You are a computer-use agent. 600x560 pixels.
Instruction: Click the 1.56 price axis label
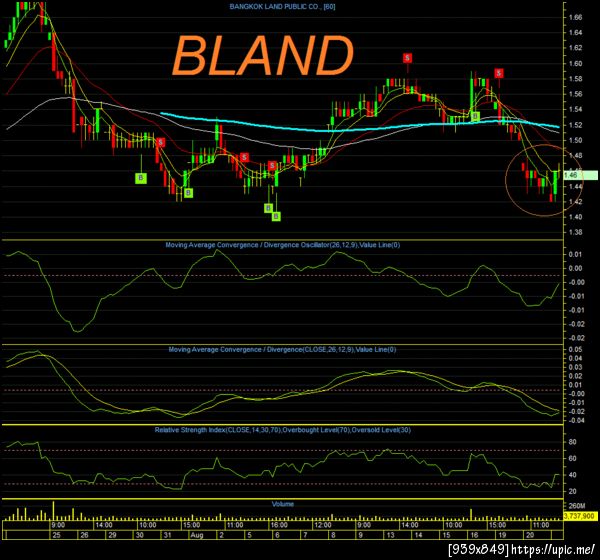575,94
